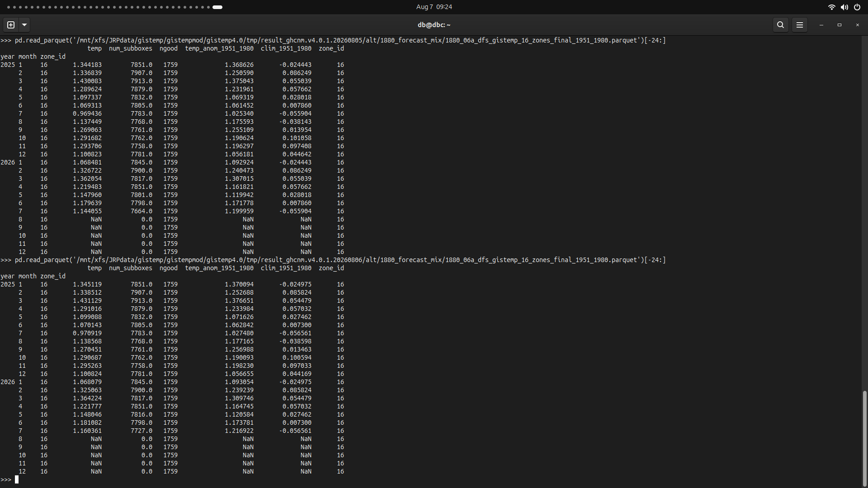The height and width of the screenshot is (488, 868).
Task: Open the terminal search
Action: pyautogui.click(x=780, y=25)
